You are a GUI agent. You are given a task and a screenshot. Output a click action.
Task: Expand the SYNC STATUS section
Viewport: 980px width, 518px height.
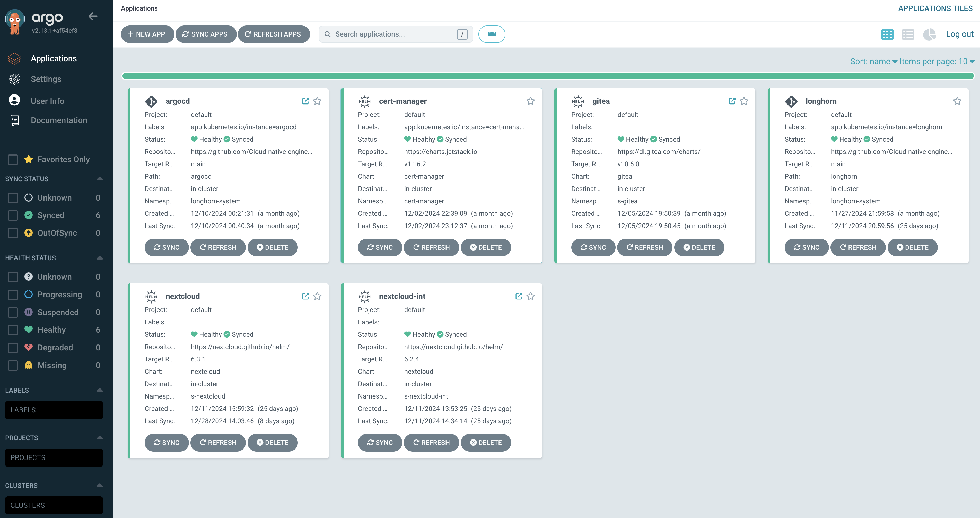[100, 178]
